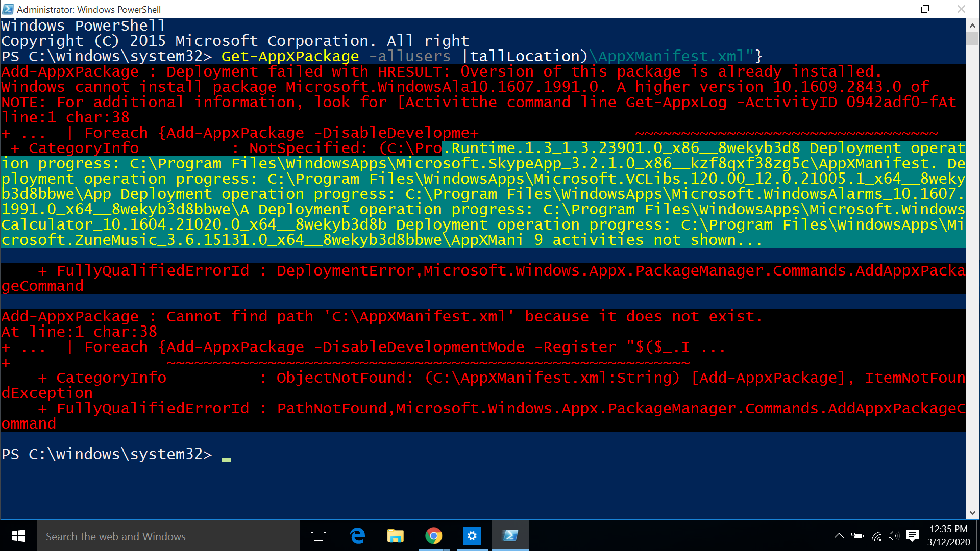The image size is (980, 551).
Task: Close the PowerShell window
Action: [961, 9]
